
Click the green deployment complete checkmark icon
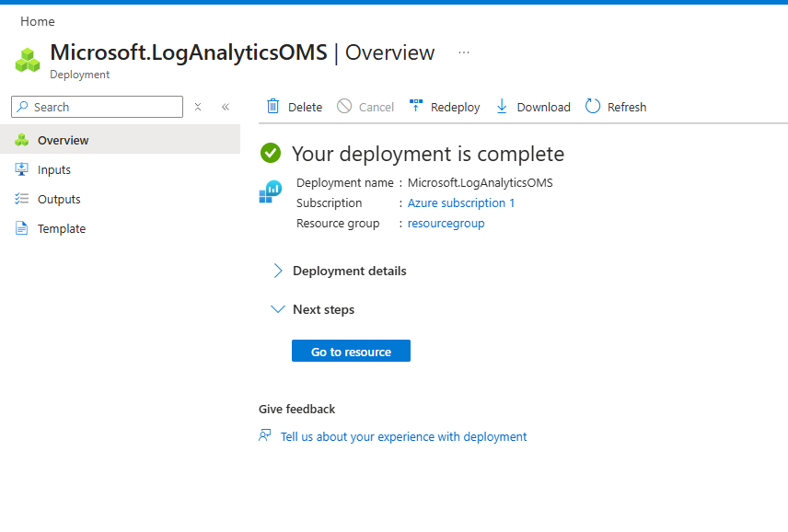click(271, 153)
